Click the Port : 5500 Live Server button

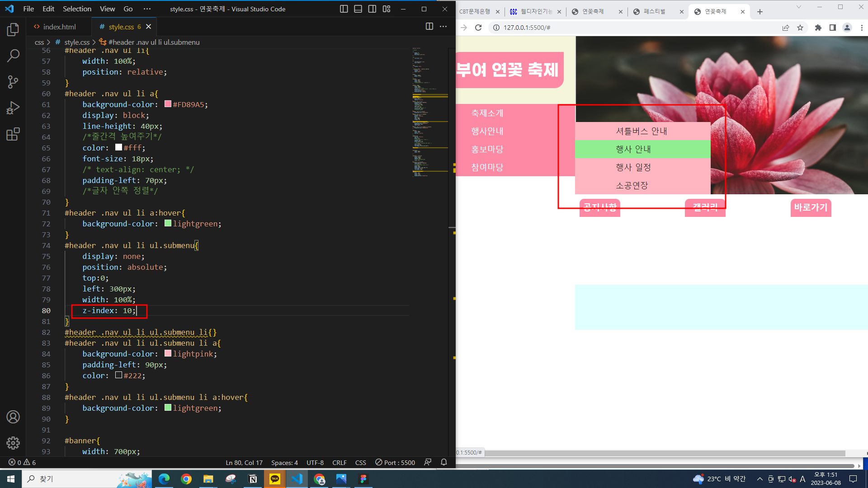tap(395, 463)
